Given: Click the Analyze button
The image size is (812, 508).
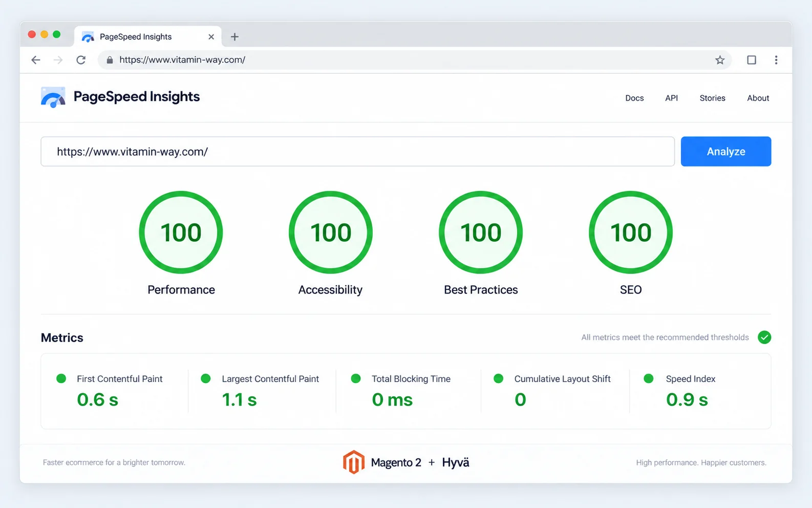Looking at the screenshot, I should pyautogui.click(x=725, y=152).
